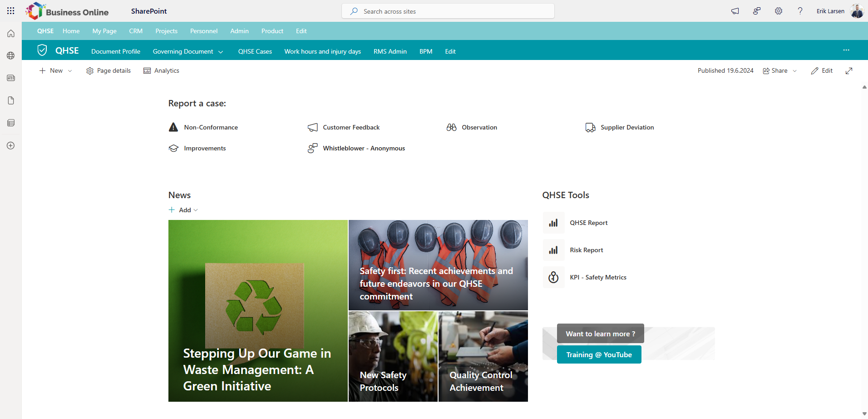Click the Business Online logo
868x419 pixels.
pos(67,11)
